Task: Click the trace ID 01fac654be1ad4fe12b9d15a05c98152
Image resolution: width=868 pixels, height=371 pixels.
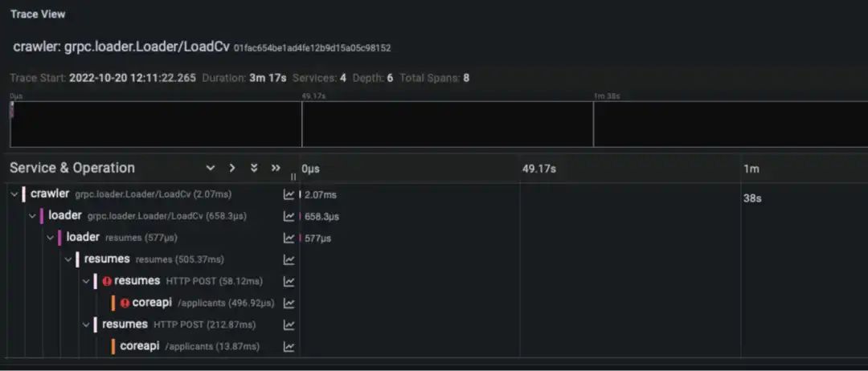Action: pos(312,48)
